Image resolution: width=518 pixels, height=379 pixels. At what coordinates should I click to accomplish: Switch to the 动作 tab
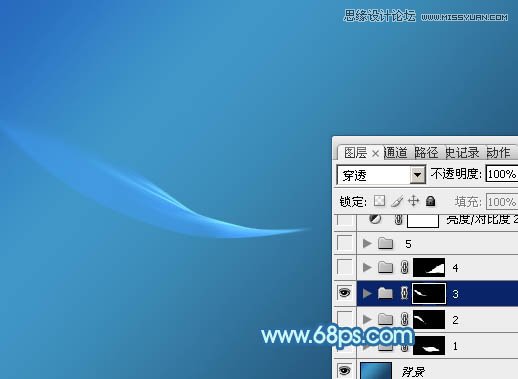point(498,153)
